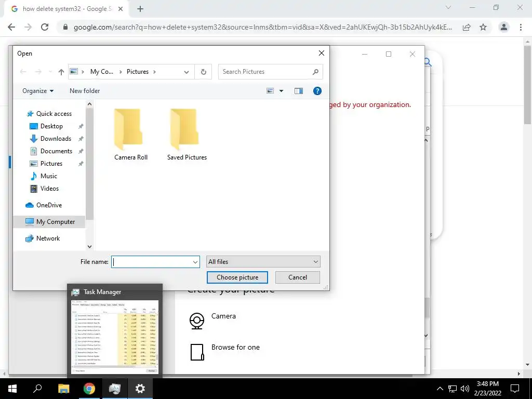This screenshot has width=532, height=399.
Task: Close the how delete system32 tab
Action: (x=121, y=9)
